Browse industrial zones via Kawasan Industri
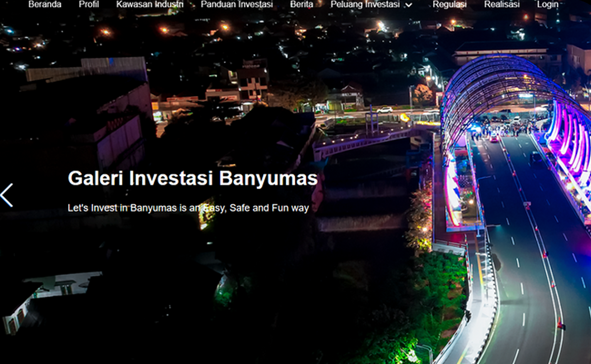The height and width of the screenshot is (364, 591). tap(150, 5)
